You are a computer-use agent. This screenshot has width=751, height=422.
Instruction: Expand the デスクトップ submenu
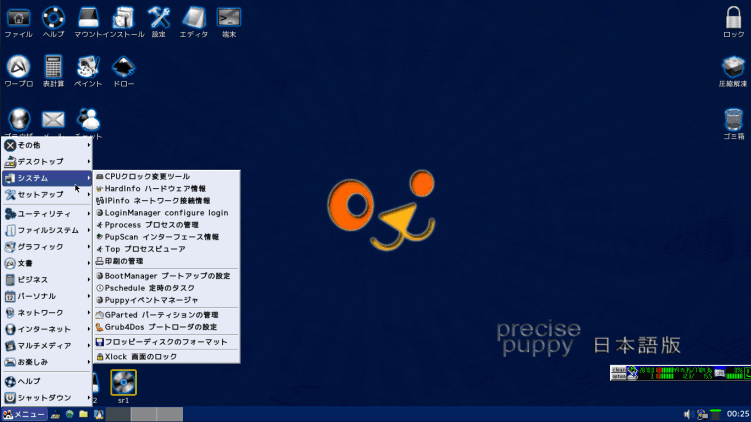[x=47, y=161]
